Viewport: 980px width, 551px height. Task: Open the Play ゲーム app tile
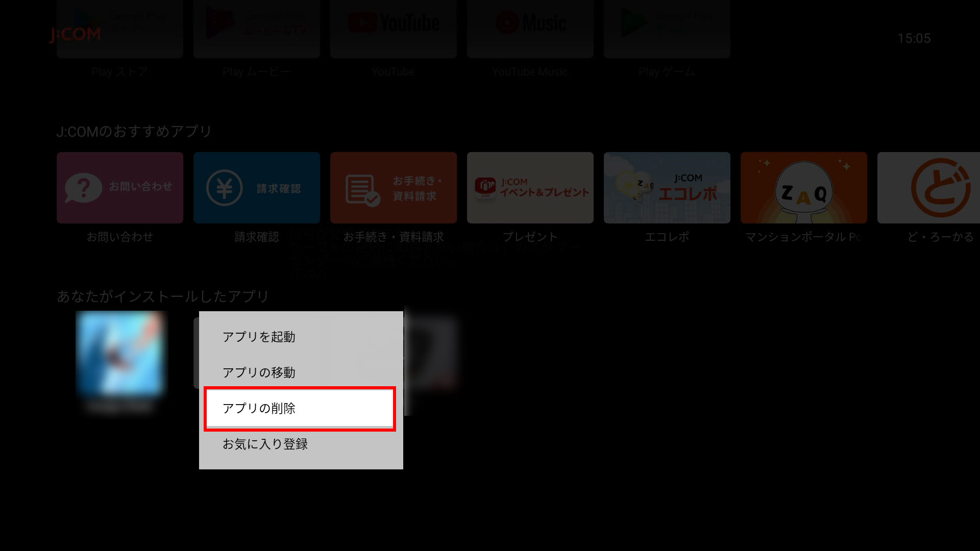(667, 29)
